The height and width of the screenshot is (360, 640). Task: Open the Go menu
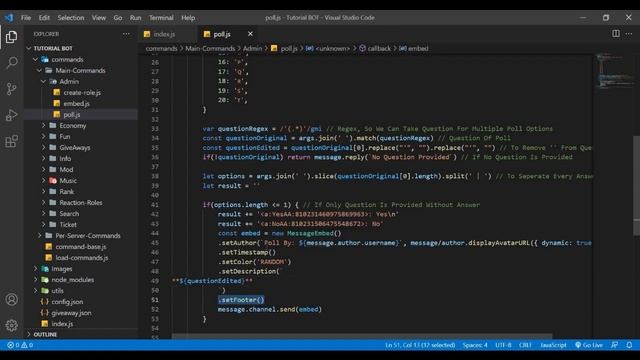coord(118,18)
